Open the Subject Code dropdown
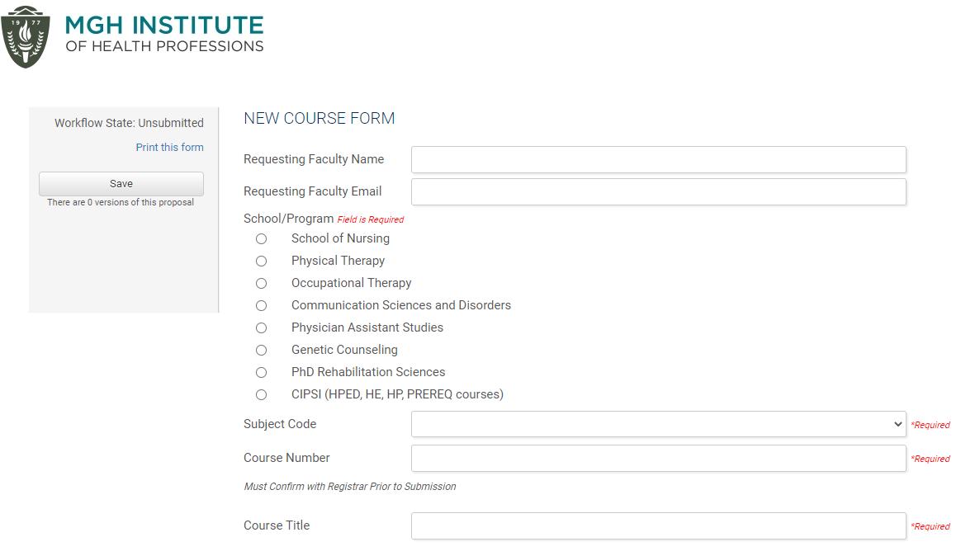This screenshot has height=556, width=980. click(x=658, y=424)
